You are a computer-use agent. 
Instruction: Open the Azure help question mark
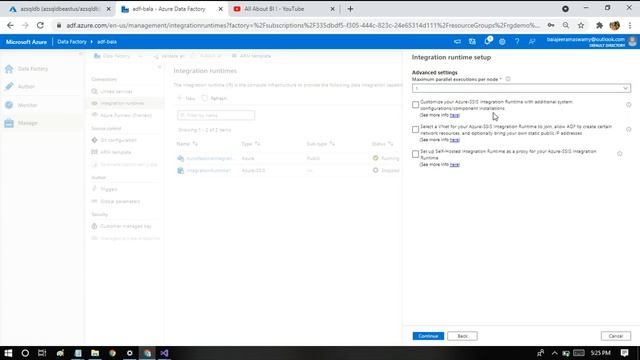(x=517, y=42)
